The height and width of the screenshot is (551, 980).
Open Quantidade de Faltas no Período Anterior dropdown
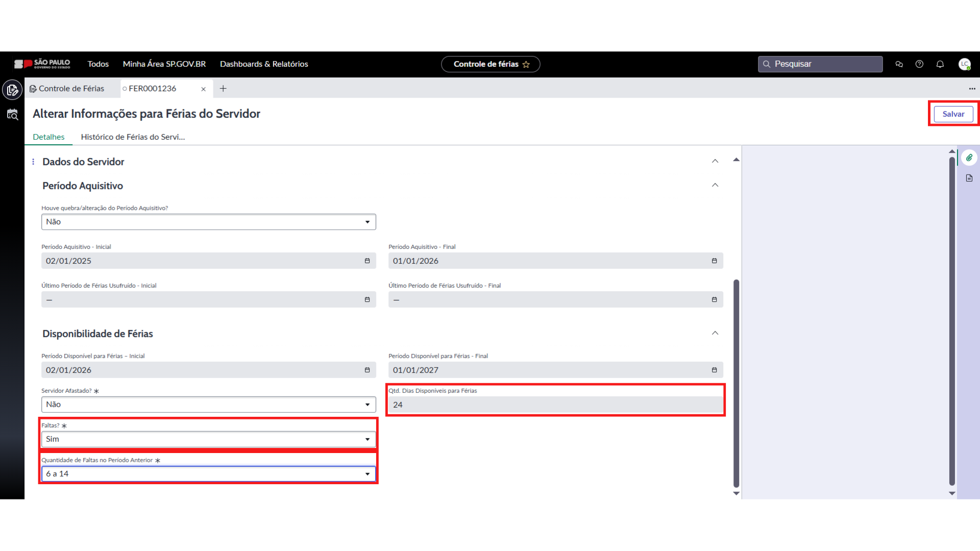coord(208,474)
